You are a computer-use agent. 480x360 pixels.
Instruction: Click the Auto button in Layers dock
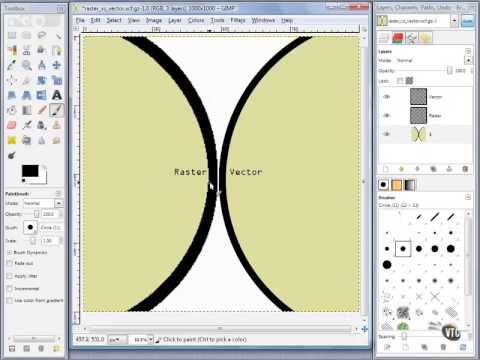point(468,21)
